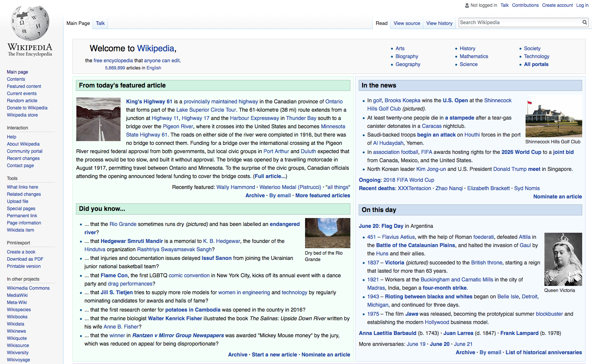Type in the Search Wikipedia field

pos(520,23)
